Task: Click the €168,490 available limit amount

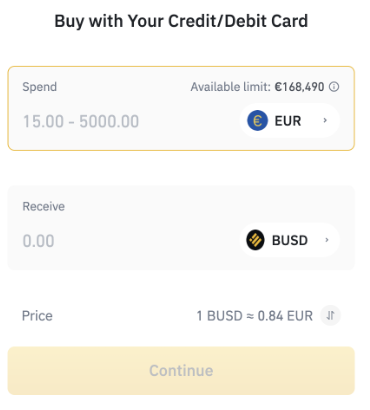Action: click(299, 87)
